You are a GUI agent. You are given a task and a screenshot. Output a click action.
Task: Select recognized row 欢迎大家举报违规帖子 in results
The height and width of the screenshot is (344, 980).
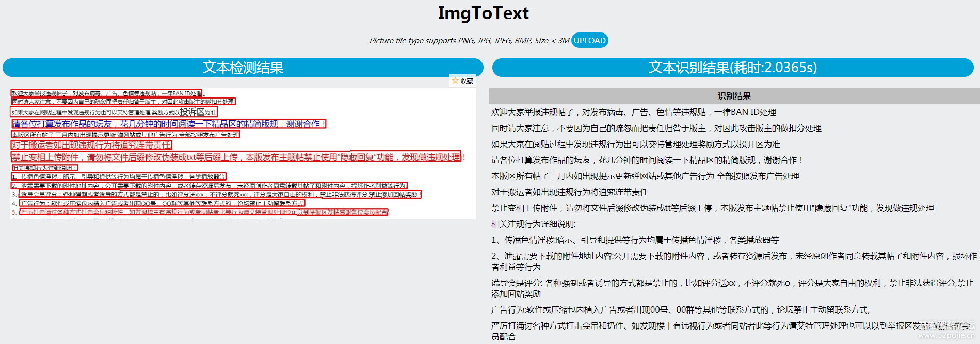tap(633, 112)
